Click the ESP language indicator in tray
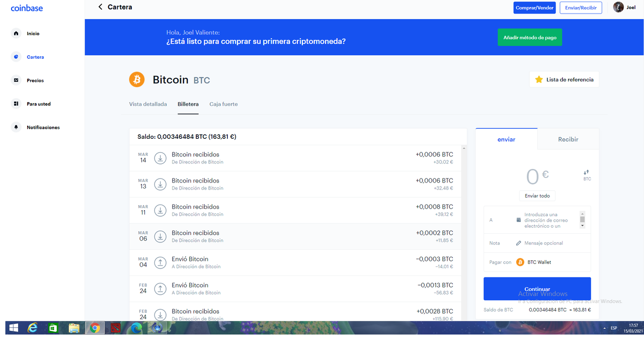This screenshot has width=644, height=362. (614, 328)
